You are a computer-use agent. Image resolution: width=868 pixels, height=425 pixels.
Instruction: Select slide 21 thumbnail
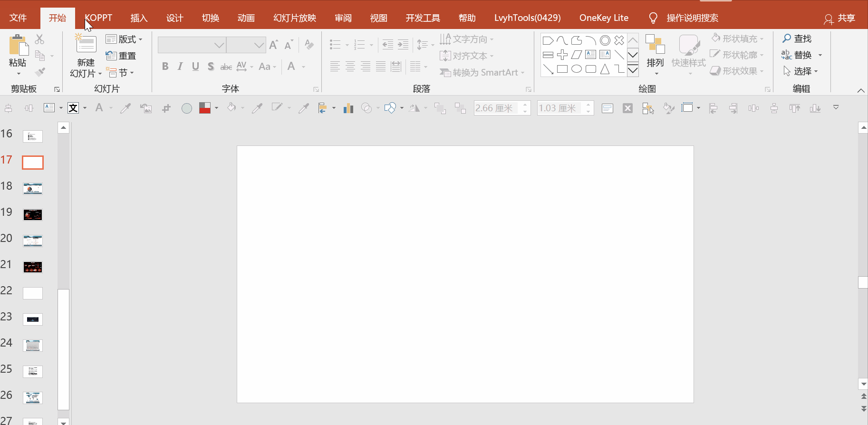pyautogui.click(x=33, y=267)
